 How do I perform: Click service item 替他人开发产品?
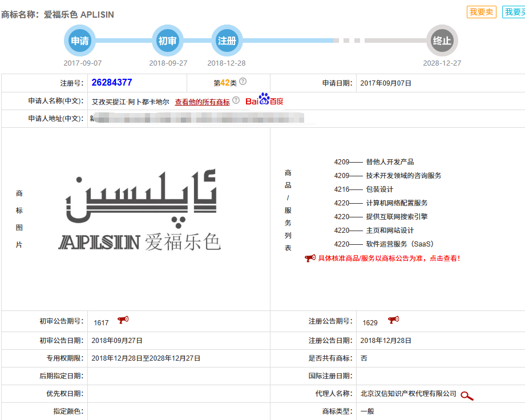coord(390,162)
